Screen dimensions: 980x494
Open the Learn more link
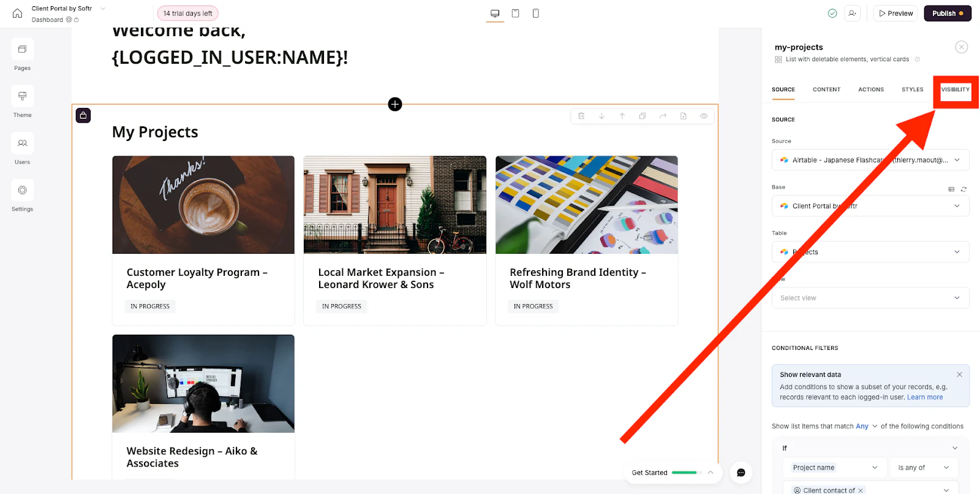pos(925,397)
